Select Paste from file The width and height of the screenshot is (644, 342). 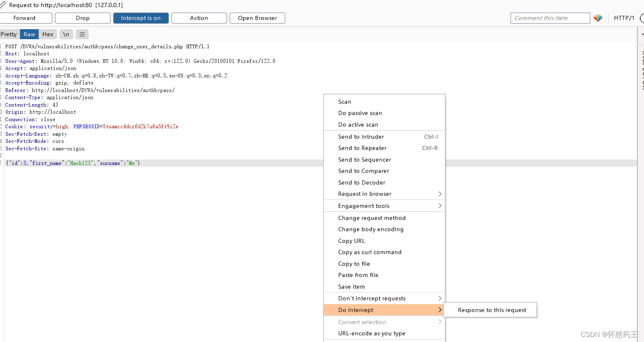pos(384,275)
